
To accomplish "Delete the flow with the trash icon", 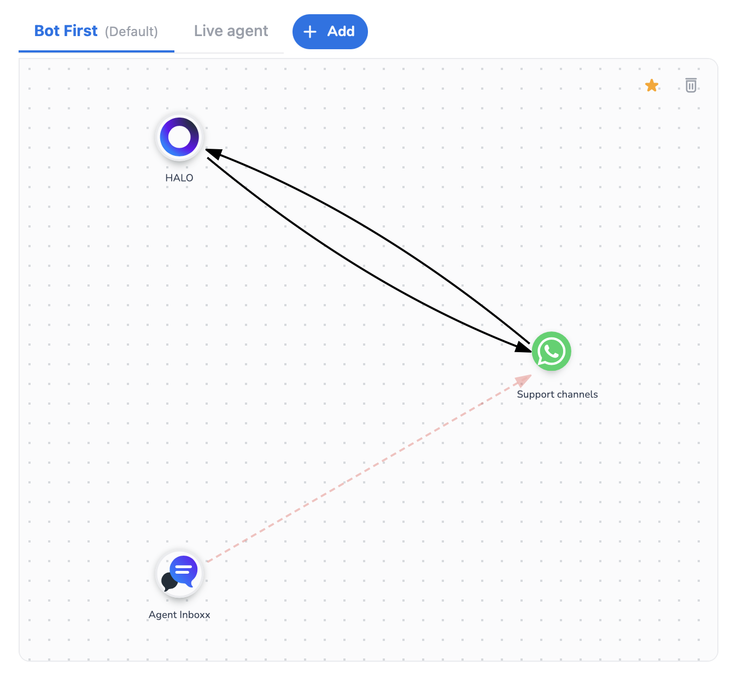I will 691,85.
